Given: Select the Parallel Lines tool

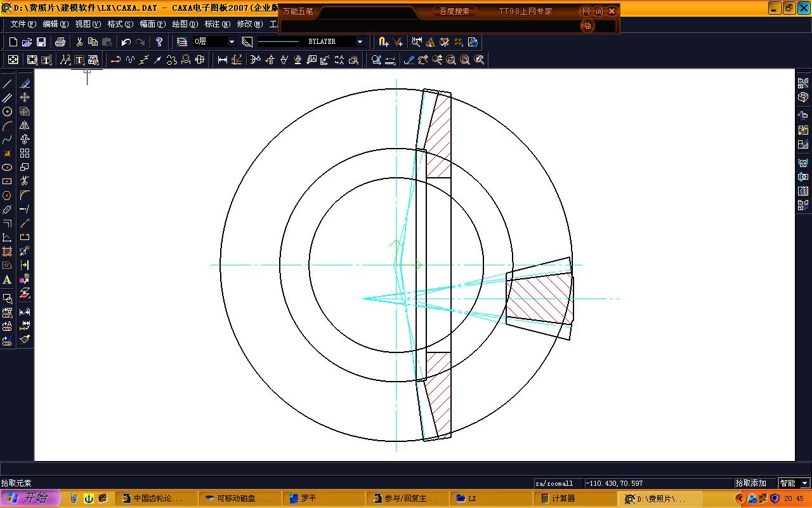Looking at the screenshot, I should 8,97.
